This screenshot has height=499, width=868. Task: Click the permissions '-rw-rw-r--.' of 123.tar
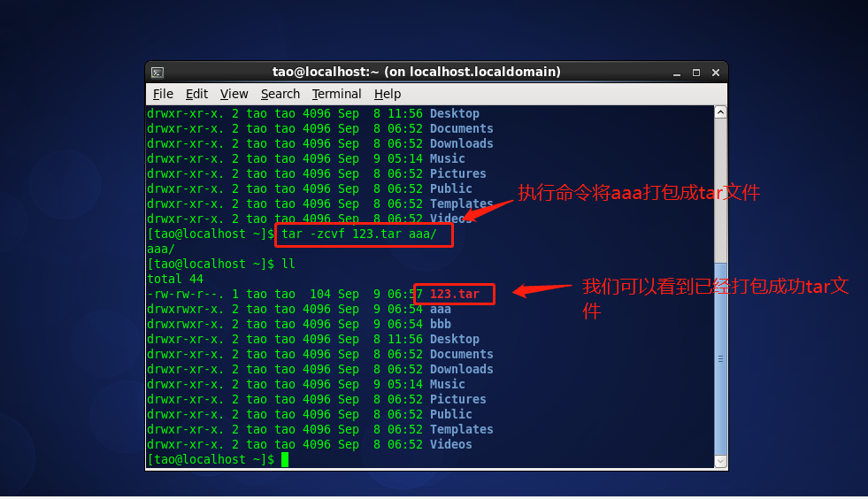point(186,294)
